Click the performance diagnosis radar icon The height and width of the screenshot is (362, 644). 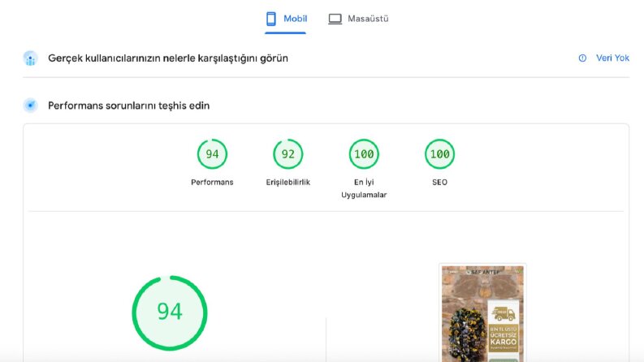[x=30, y=106]
